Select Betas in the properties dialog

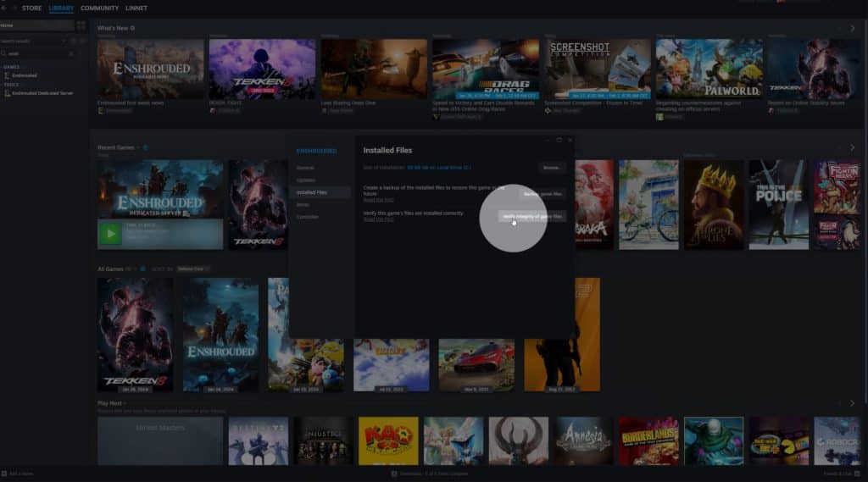pos(303,205)
